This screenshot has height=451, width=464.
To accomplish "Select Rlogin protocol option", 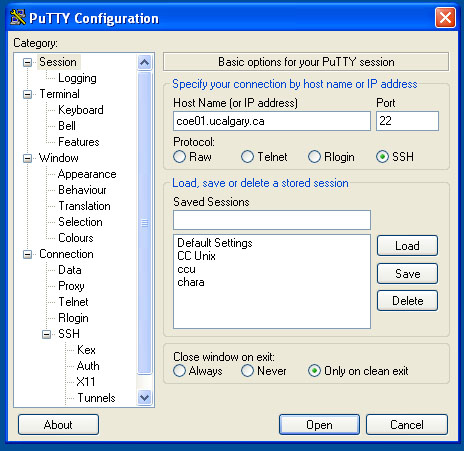I will point(314,157).
